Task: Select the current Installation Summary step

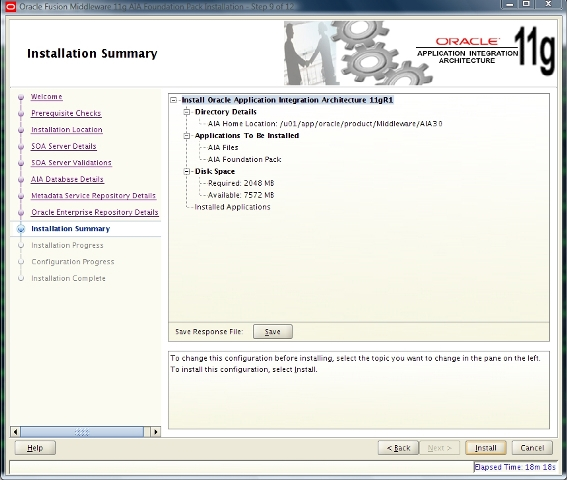Action: (71, 229)
